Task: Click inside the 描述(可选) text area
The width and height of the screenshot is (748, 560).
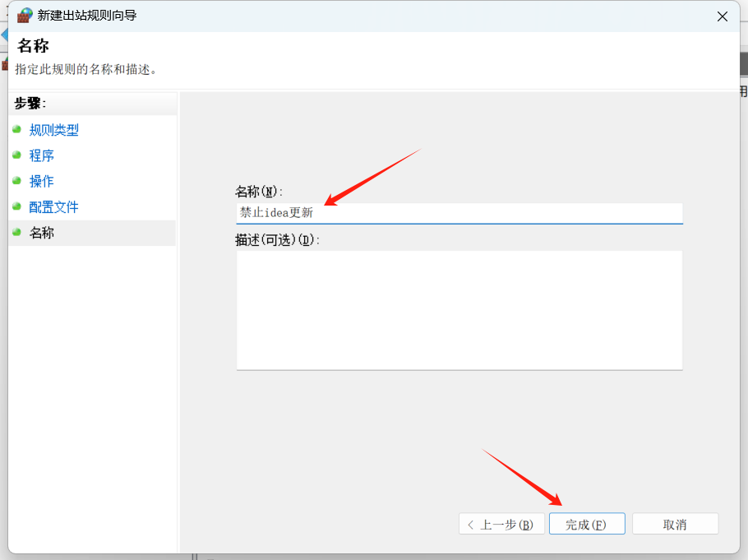Action: [459, 310]
